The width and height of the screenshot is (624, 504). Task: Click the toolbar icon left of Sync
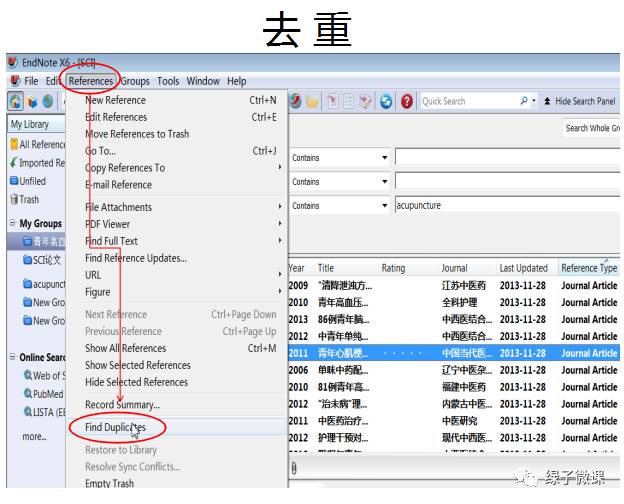(x=365, y=102)
